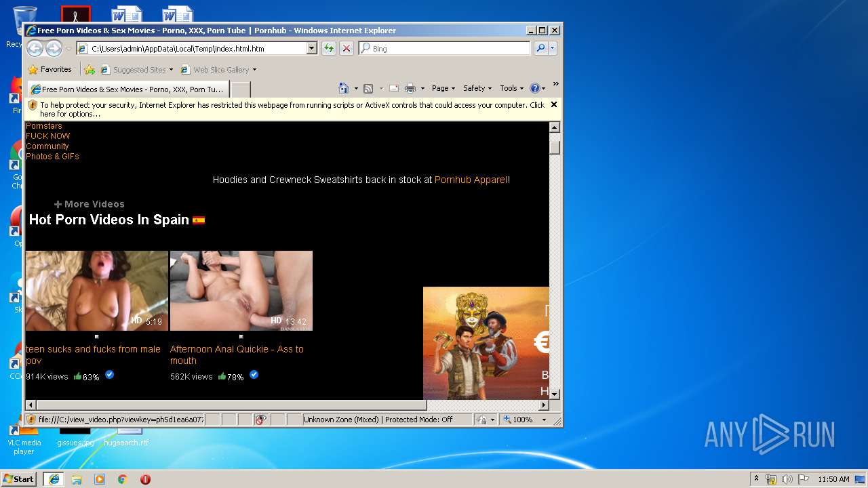Click the pop-up blocker icon in status bar
The width and height of the screenshot is (868, 488).
click(260, 420)
